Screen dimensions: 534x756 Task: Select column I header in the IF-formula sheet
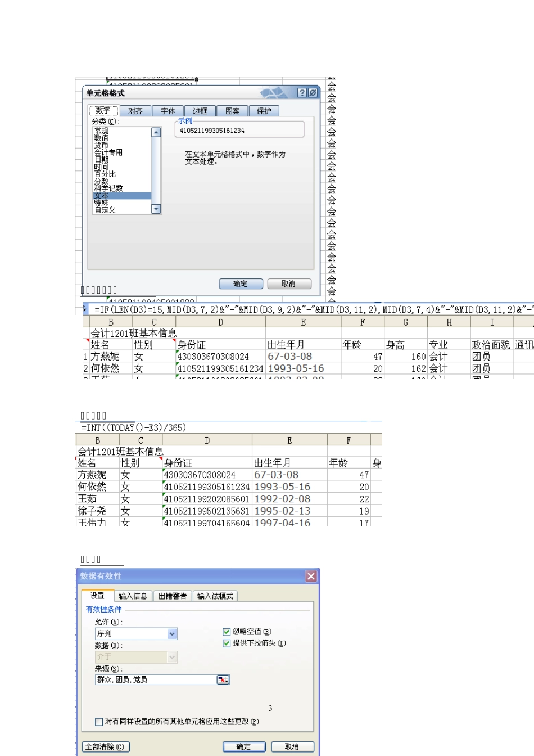[492, 322]
